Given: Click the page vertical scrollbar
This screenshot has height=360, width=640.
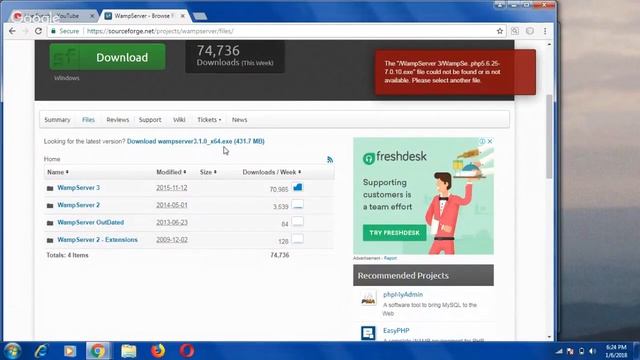Looking at the screenshot, I should click(x=549, y=137).
